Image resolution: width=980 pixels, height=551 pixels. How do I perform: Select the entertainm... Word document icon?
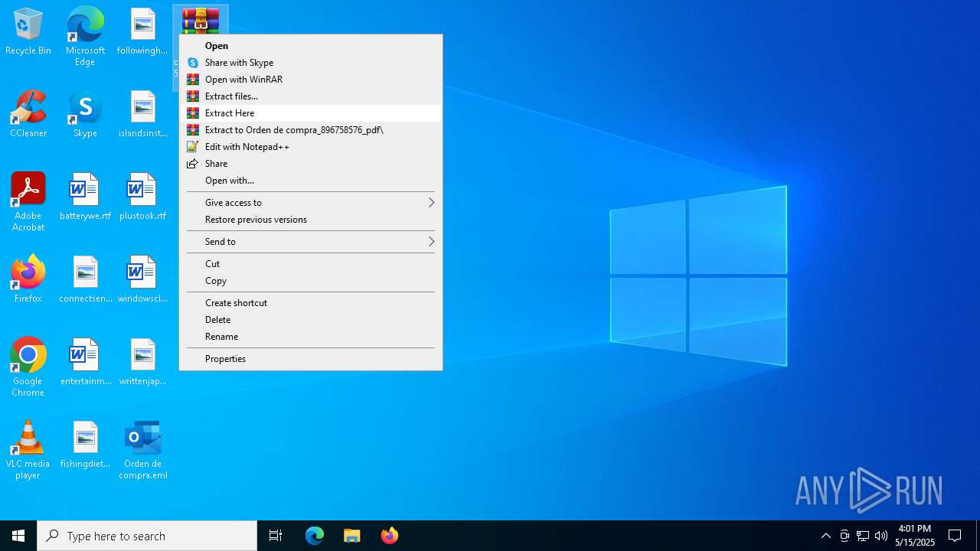click(85, 362)
